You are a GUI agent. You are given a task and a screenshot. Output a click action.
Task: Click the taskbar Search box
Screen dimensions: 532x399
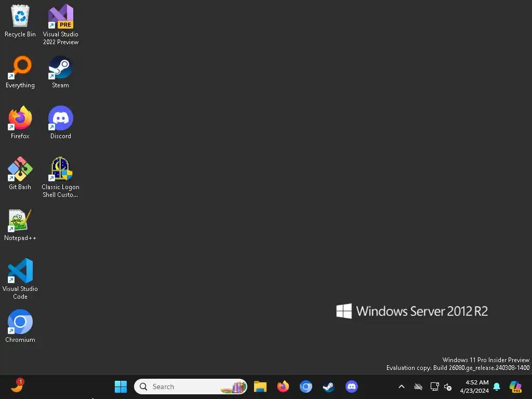tap(190, 387)
